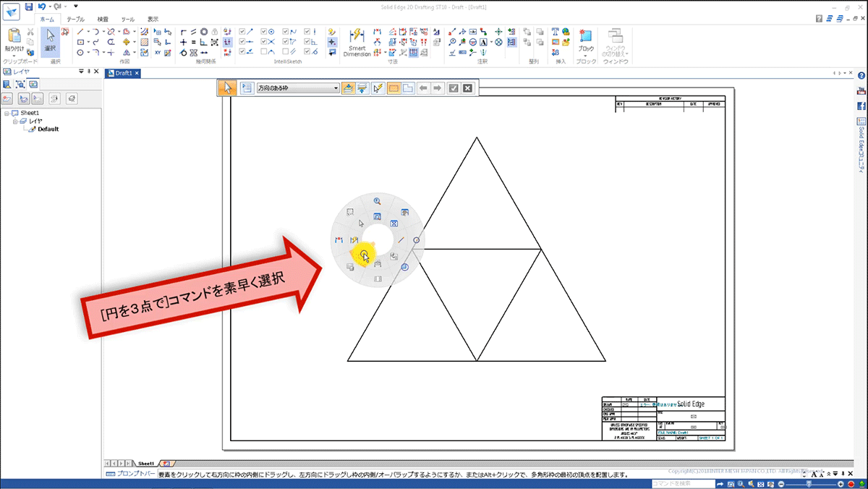Click the Smart Dimension tool

click(357, 41)
